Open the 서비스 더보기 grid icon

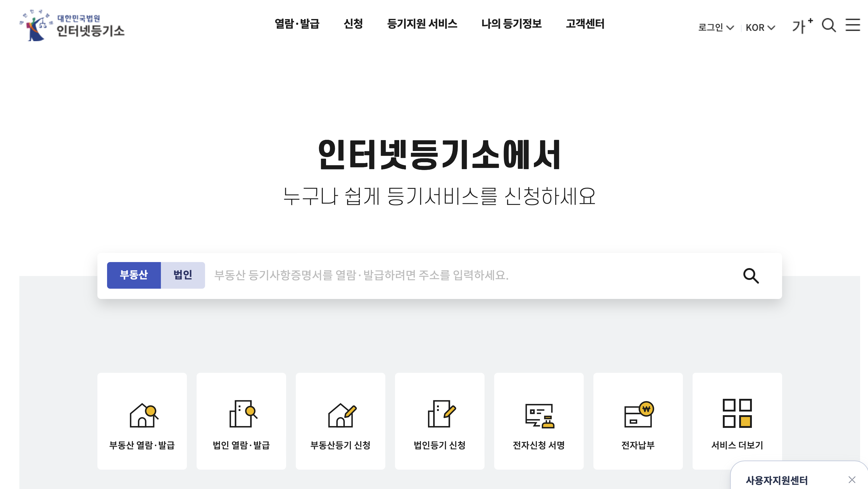coord(737,413)
